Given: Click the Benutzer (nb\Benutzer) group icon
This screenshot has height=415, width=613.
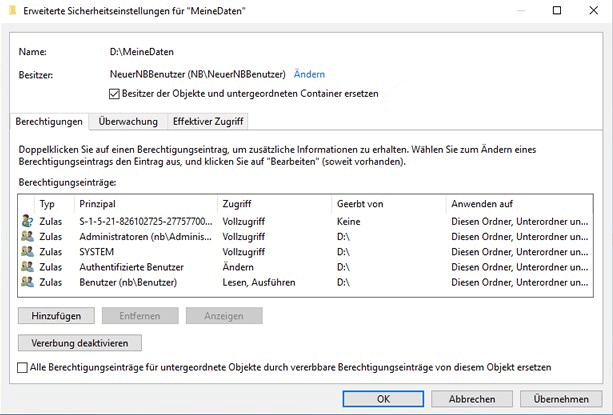Looking at the screenshot, I should 27,282.
